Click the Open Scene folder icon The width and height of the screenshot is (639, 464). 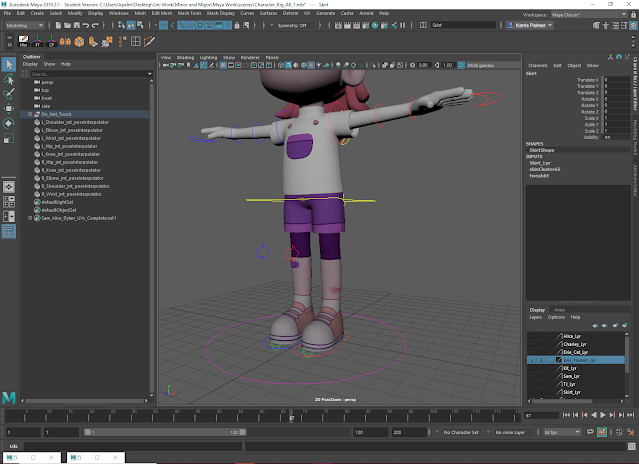point(67,25)
